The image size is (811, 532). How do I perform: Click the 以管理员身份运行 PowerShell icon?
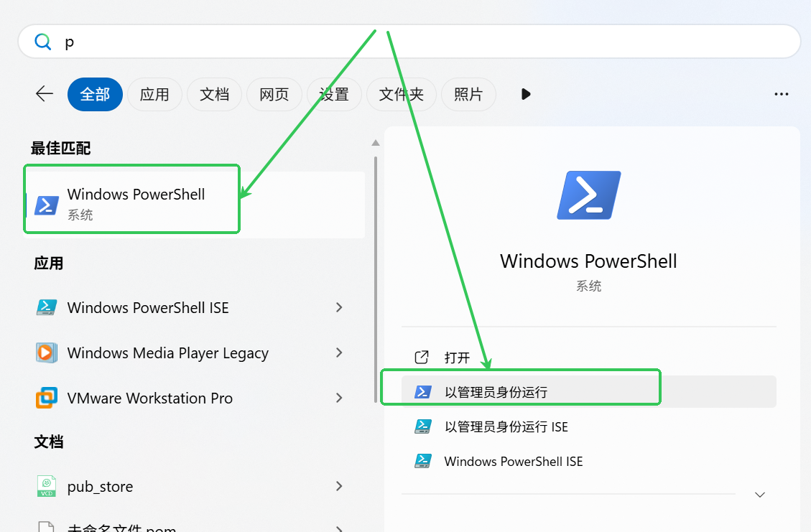[422, 392]
